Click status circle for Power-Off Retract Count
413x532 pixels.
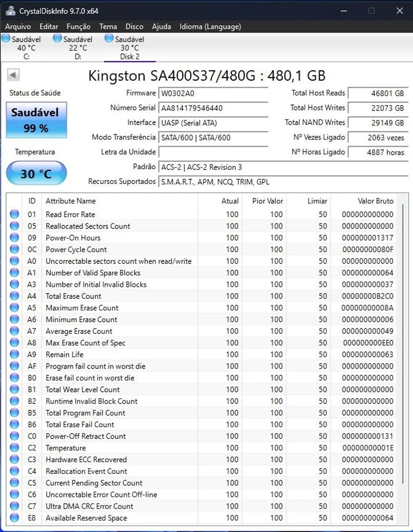point(15,436)
